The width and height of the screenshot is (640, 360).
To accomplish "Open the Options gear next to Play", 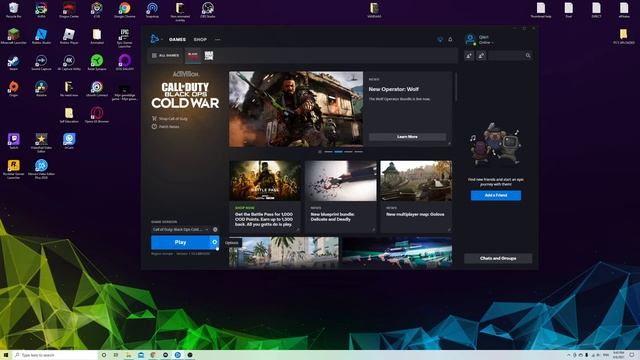I will (215, 242).
